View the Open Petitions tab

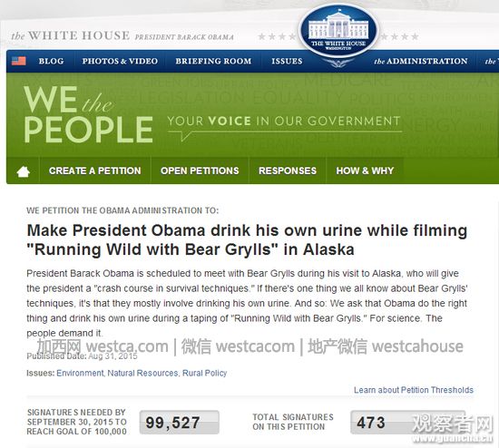coord(200,170)
